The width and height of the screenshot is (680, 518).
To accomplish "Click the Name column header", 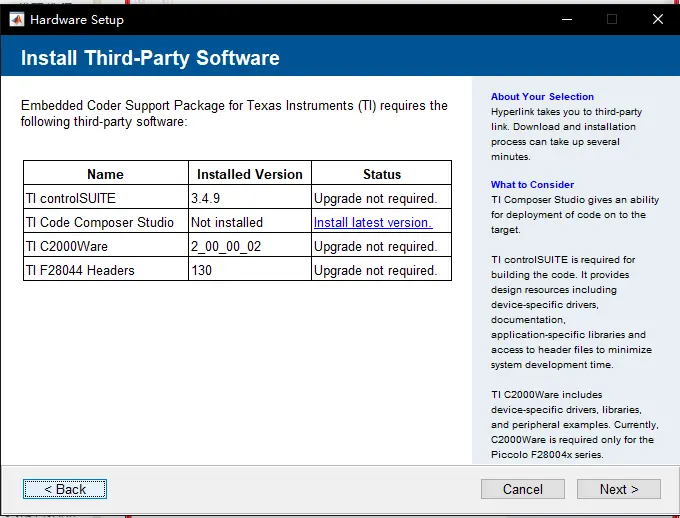I will (106, 174).
